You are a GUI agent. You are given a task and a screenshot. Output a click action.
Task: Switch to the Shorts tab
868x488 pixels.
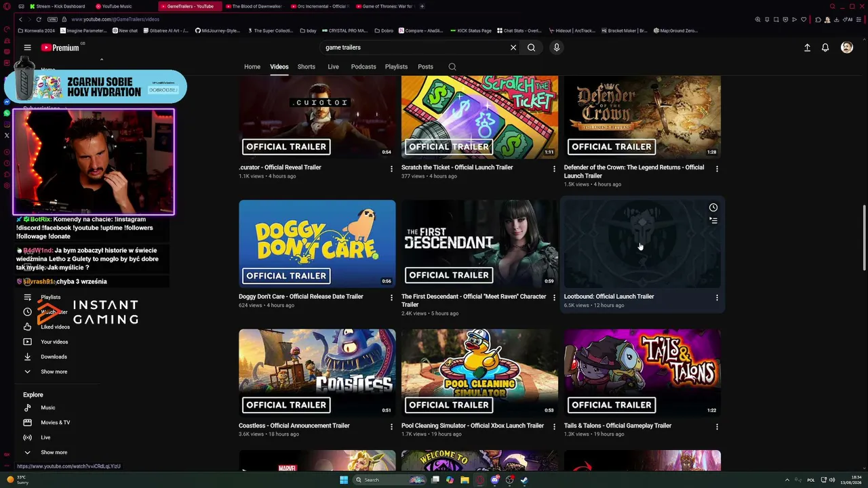pos(307,67)
